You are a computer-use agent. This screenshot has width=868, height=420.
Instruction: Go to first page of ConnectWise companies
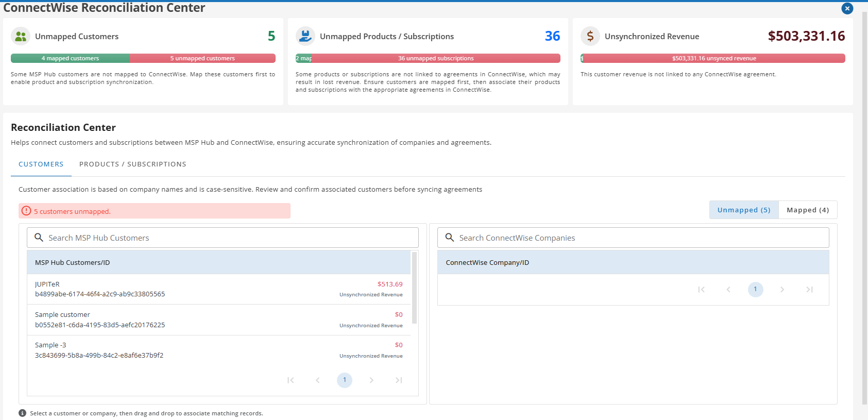702,290
